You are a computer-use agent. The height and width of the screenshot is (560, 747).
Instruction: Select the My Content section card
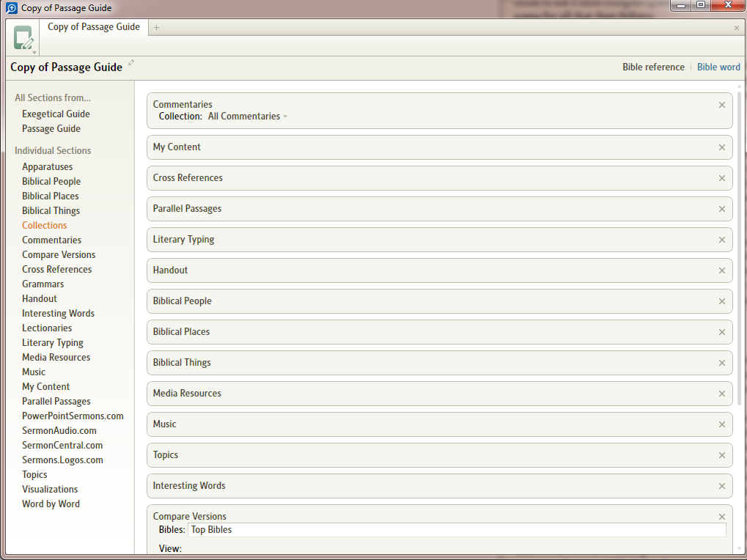(439, 147)
